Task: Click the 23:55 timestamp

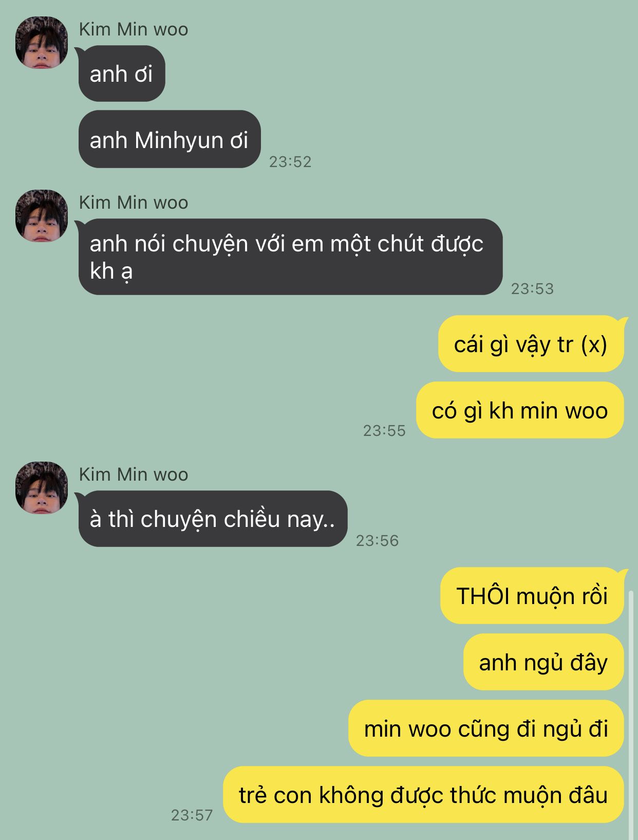Action: (x=384, y=430)
